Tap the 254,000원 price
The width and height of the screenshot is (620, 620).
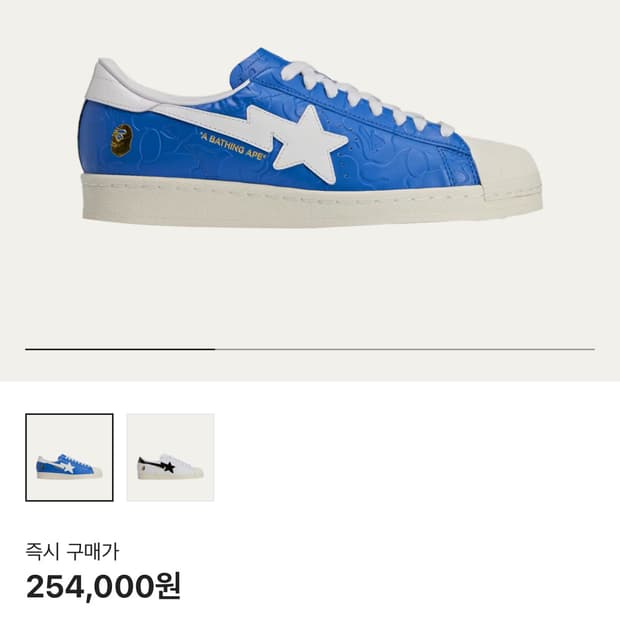pos(104,586)
